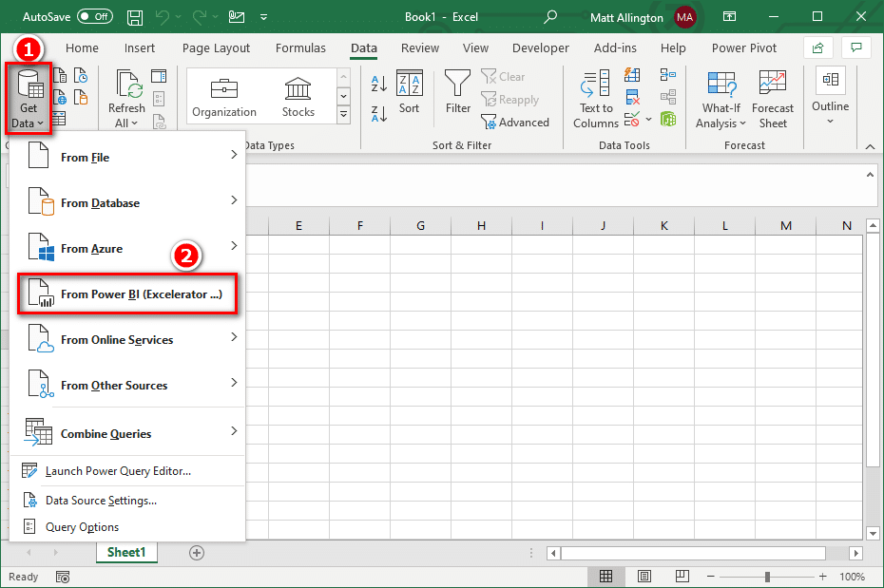Click the Recent Sources icon
The width and height of the screenshot is (884, 588).
tap(81, 75)
